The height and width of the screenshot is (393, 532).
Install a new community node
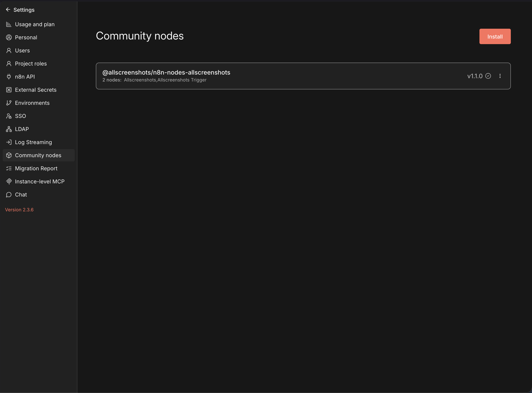(495, 36)
